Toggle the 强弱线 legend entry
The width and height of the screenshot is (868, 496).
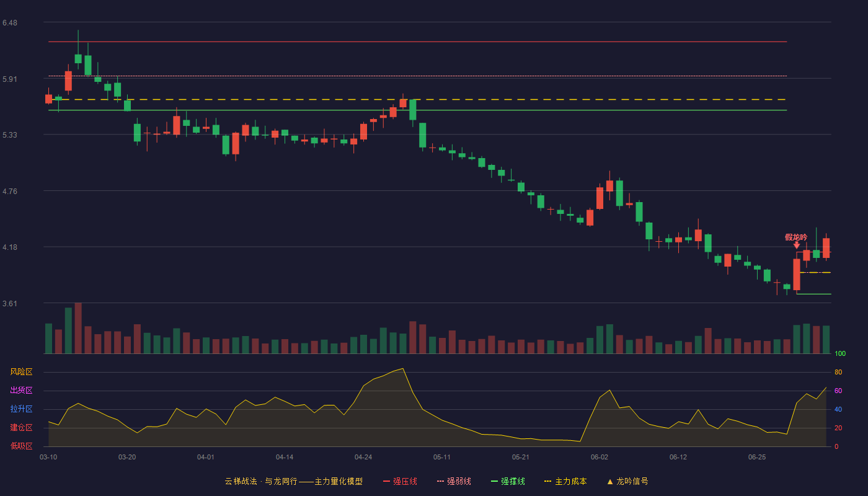[x=454, y=481]
